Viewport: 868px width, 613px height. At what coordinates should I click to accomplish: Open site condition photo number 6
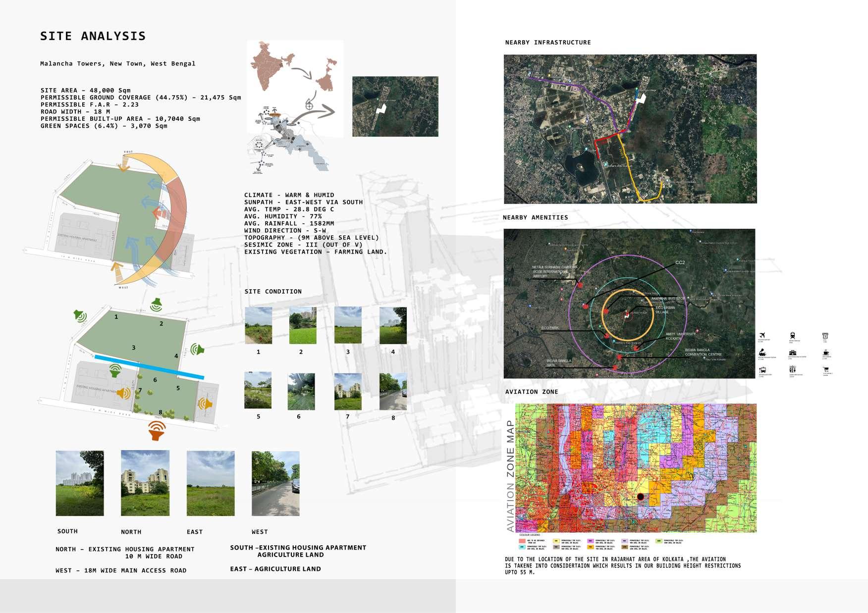(301, 392)
